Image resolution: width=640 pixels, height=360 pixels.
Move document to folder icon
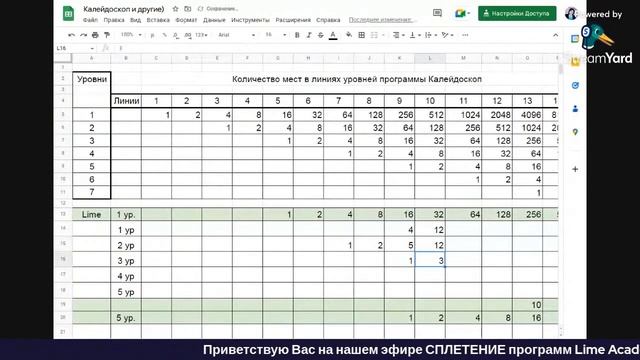click(187, 9)
